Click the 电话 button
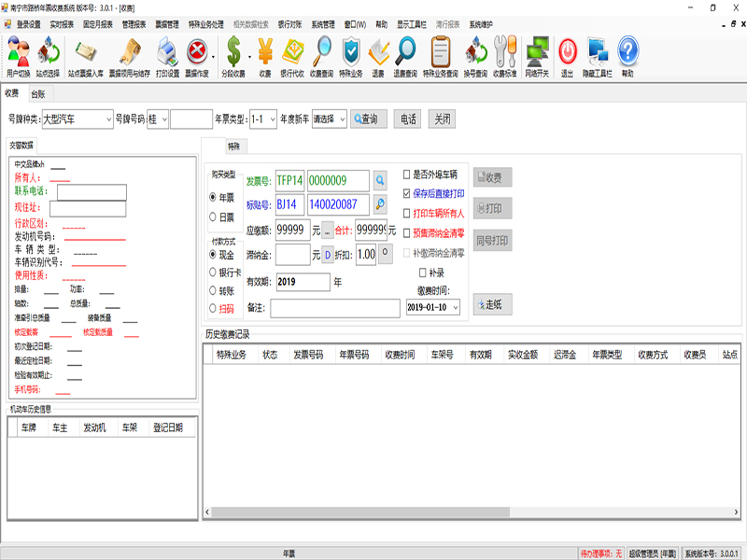Screen dimensions: 747x560 pyautogui.click(x=407, y=119)
